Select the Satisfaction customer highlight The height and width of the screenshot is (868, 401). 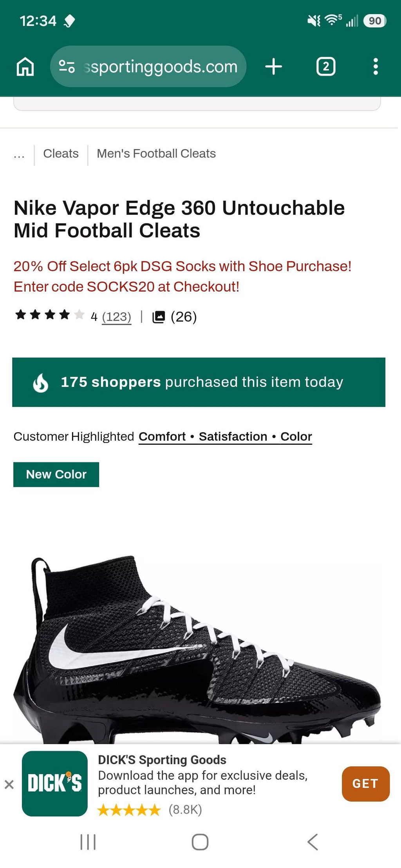point(233,437)
